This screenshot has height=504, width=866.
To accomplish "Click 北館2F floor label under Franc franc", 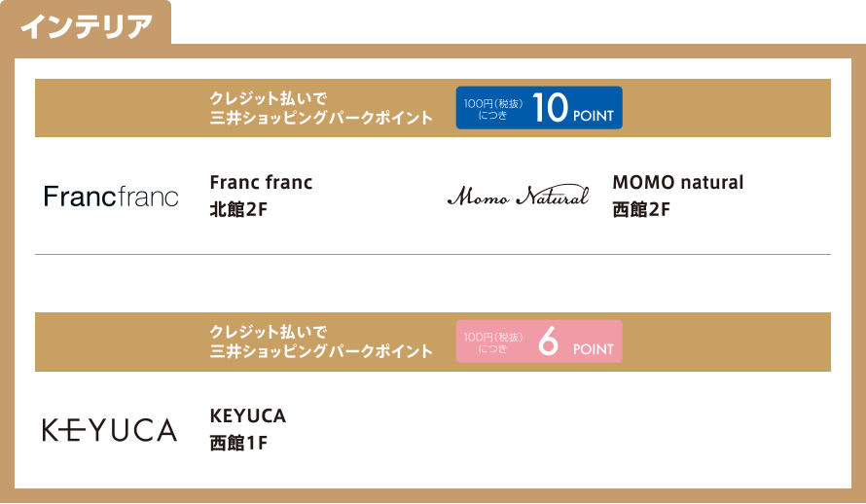I will pos(238,210).
